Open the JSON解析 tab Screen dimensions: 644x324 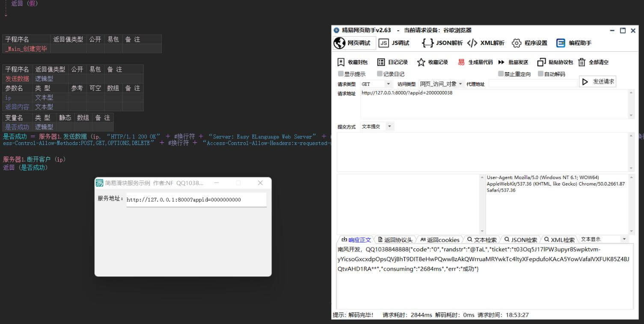442,43
